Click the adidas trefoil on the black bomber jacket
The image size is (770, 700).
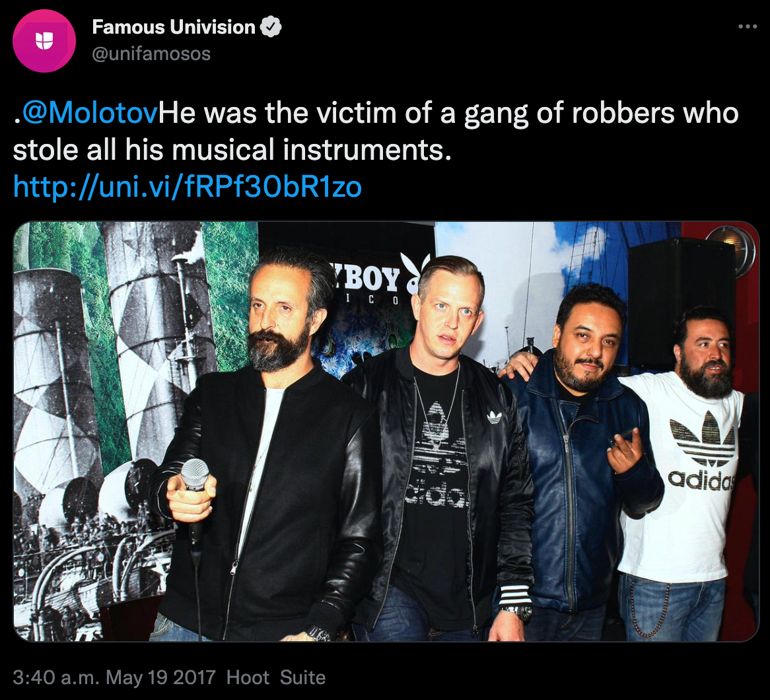tap(494, 417)
